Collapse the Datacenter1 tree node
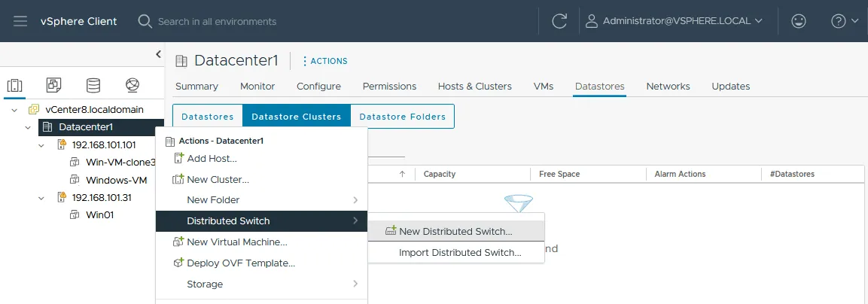 point(28,127)
